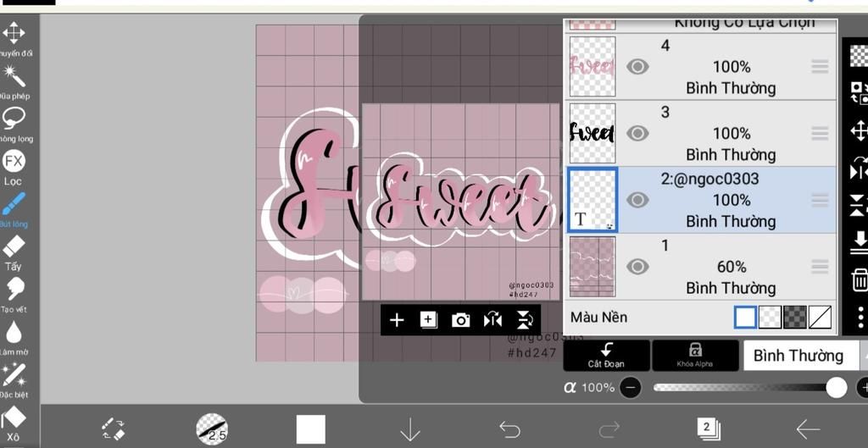Viewport: 868px width, 448px height.
Task: Click the '2:@ngoc0303' layer name
Action: 709,179
